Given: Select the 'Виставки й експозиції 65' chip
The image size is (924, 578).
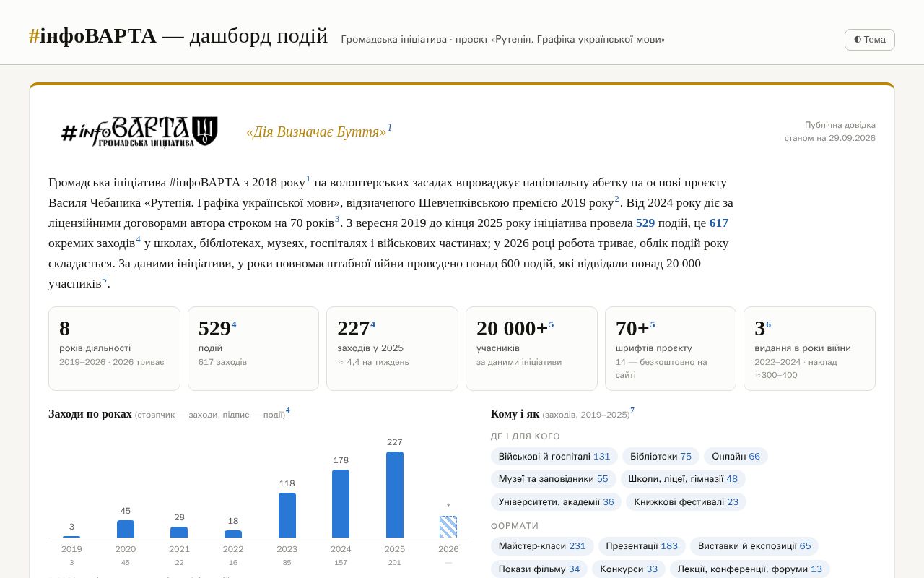Looking at the screenshot, I should [x=754, y=545].
